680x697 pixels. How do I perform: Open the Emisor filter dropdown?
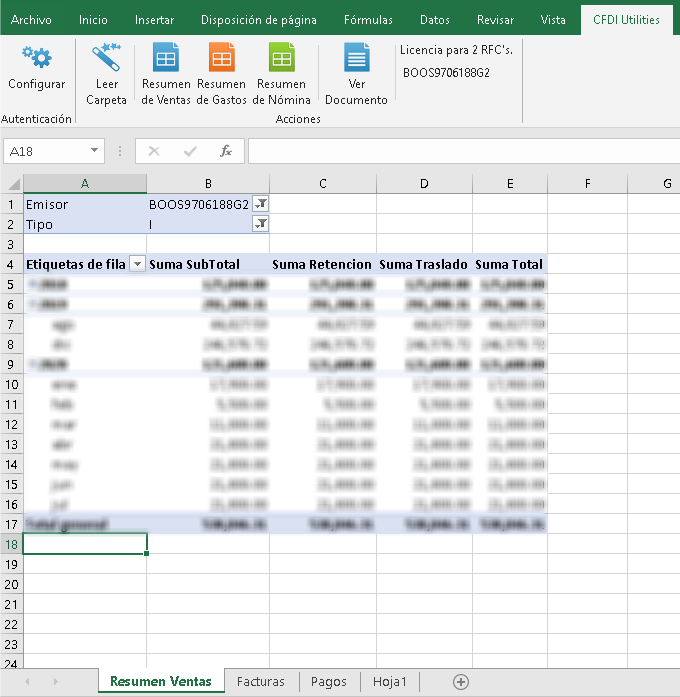tap(261, 204)
